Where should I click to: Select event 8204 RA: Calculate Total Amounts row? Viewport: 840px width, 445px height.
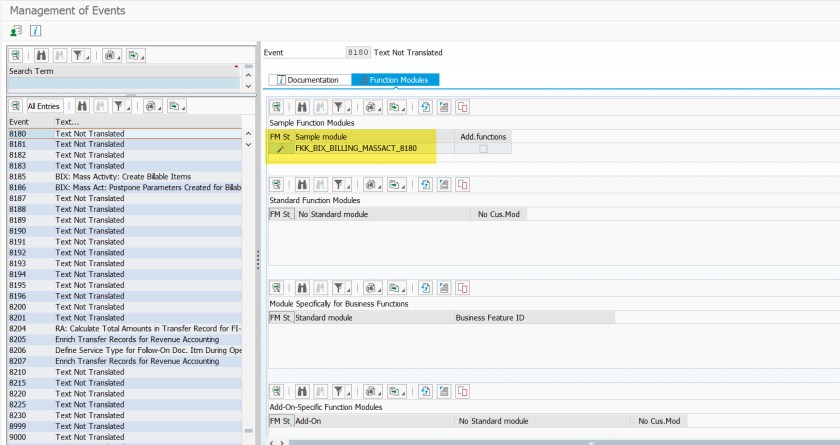120,328
